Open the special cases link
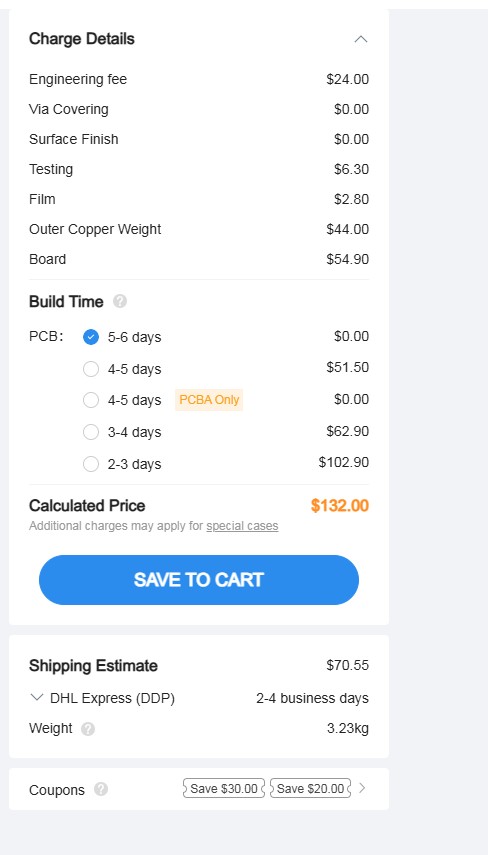 tap(242, 526)
